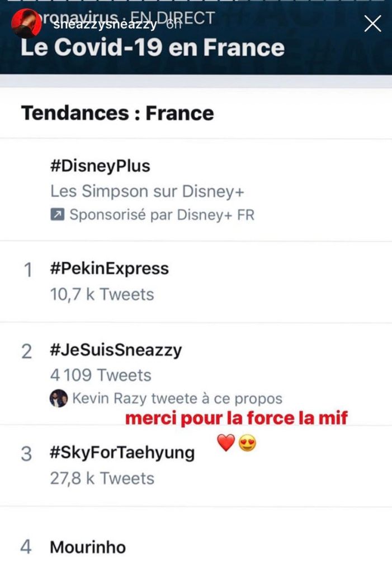The width and height of the screenshot is (392, 573).
Task: Click the "27,8 k Tweets" count
Action: tap(102, 478)
